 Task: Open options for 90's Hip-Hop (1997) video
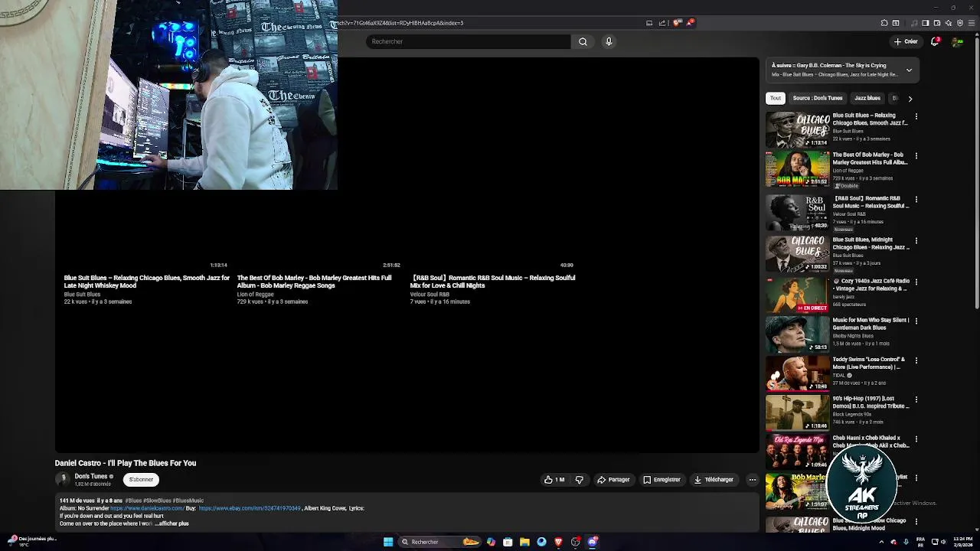[916, 399]
